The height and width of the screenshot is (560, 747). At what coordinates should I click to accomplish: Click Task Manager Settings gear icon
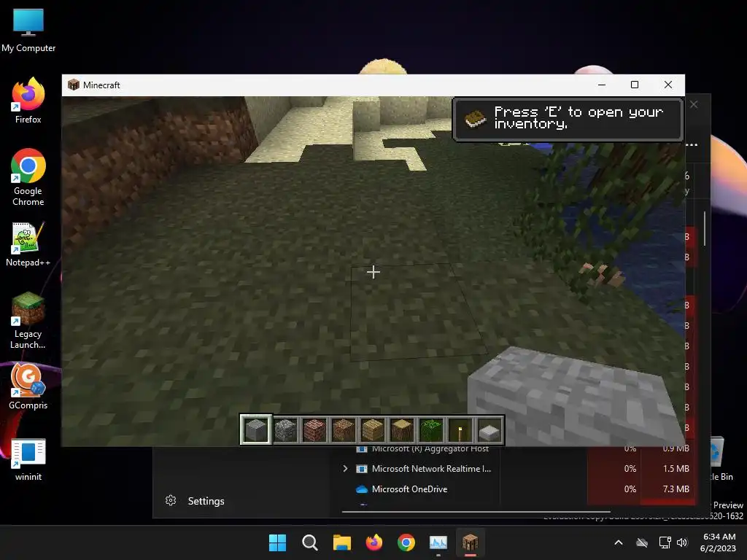point(171,500)
